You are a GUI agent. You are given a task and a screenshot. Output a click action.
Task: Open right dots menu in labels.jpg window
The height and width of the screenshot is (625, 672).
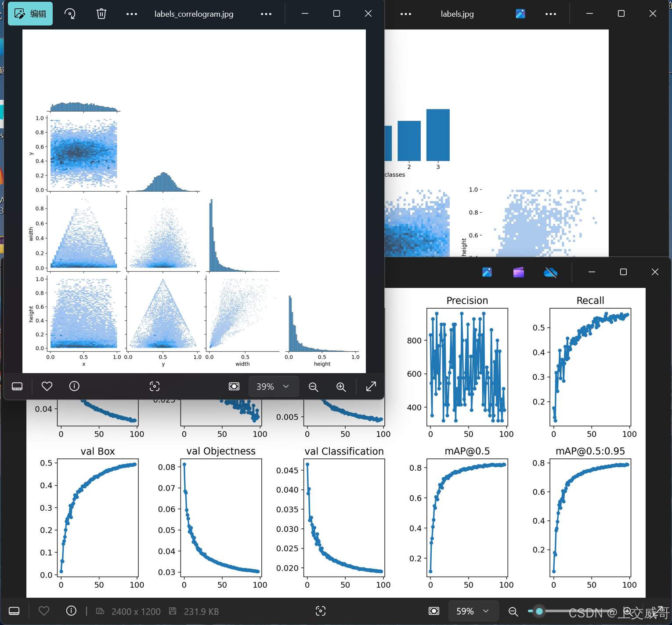point(551,14)
